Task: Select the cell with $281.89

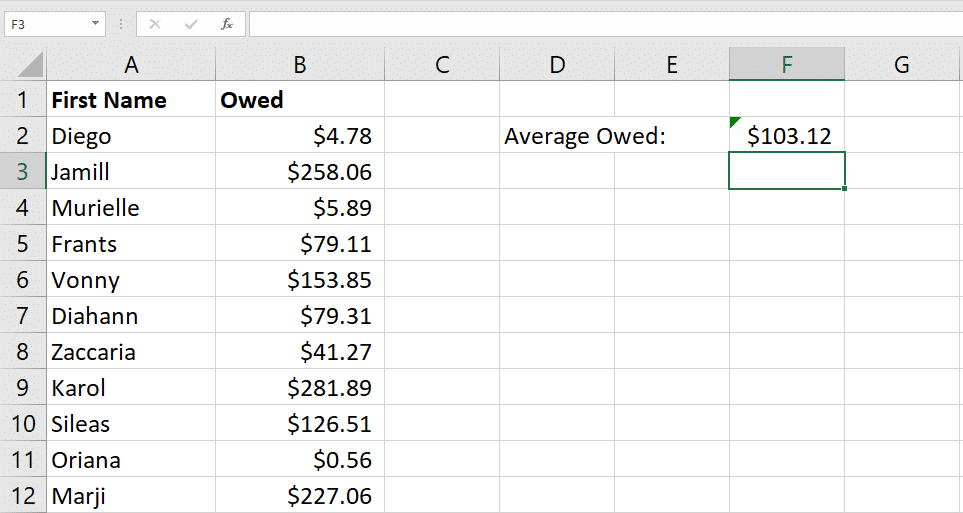Action: [x=300, y=387]
